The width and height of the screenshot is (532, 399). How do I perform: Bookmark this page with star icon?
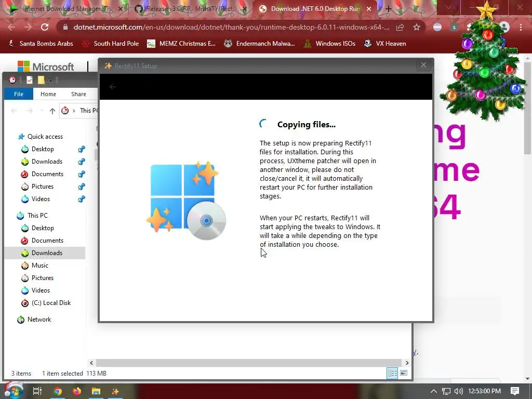pos(417,27)
